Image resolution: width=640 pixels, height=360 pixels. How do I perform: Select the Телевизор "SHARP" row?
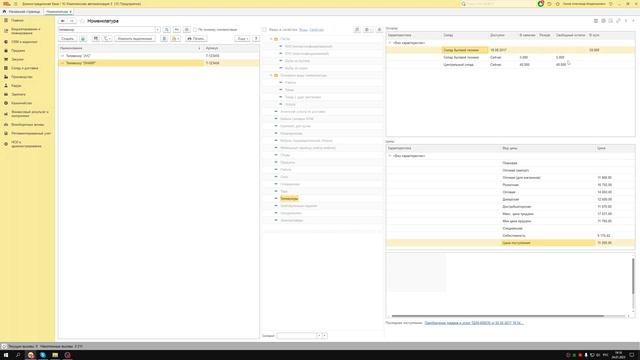158,63
